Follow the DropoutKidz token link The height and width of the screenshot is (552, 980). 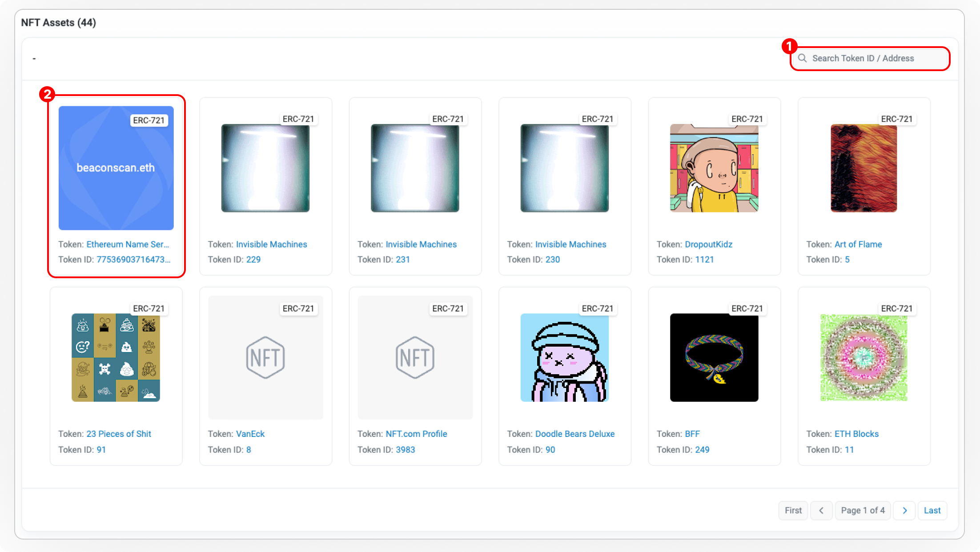(x=708, y=244)
